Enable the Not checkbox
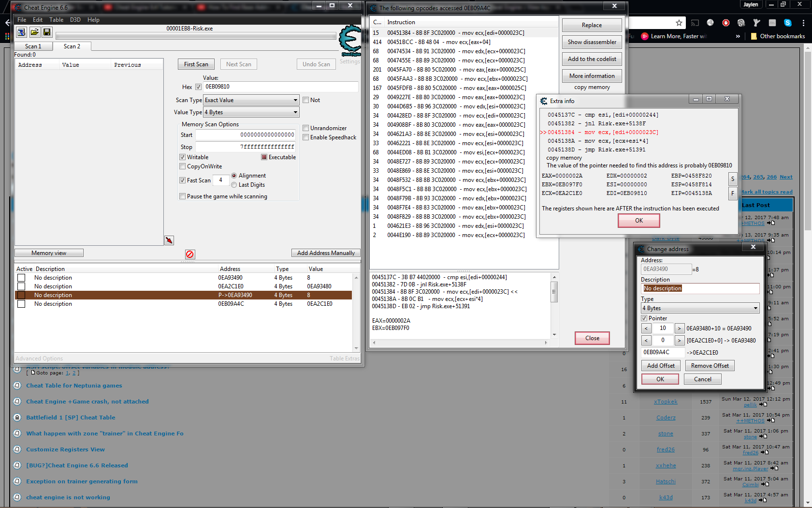The image size is (812, 508). (305, 100)
